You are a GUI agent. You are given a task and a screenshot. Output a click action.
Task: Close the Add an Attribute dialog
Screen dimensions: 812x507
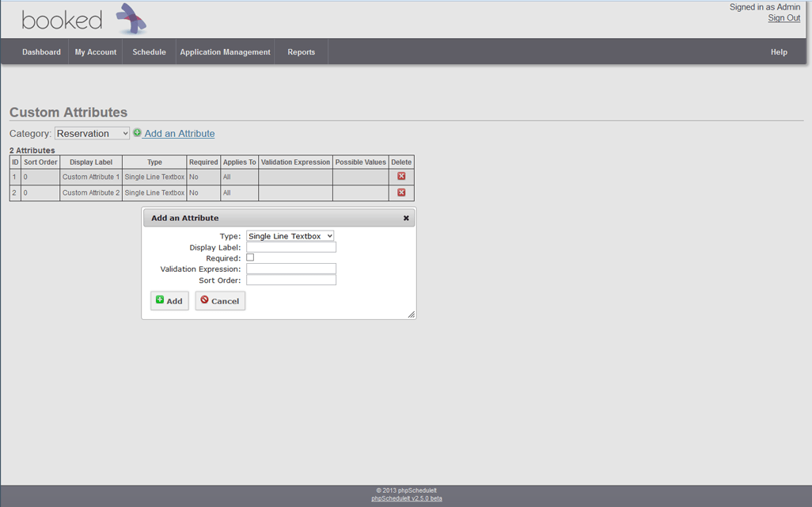click(x=406, y=218)
